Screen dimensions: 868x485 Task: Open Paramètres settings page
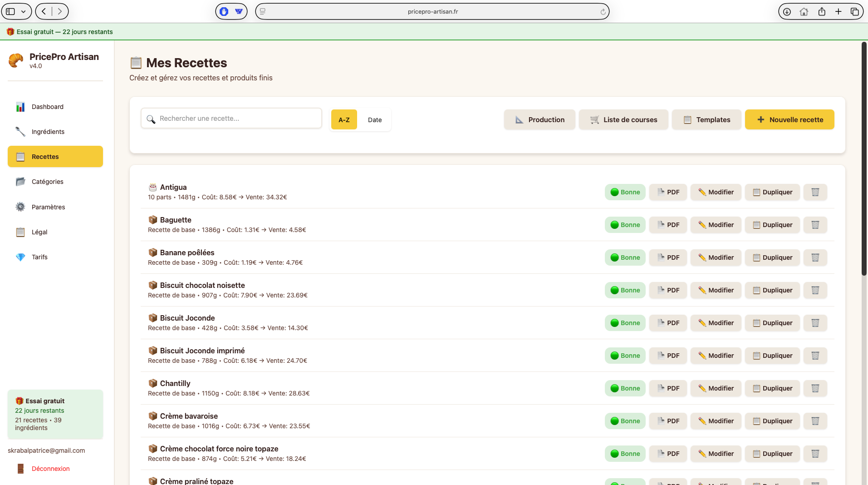pyautogui.click(x=55, y=207)
